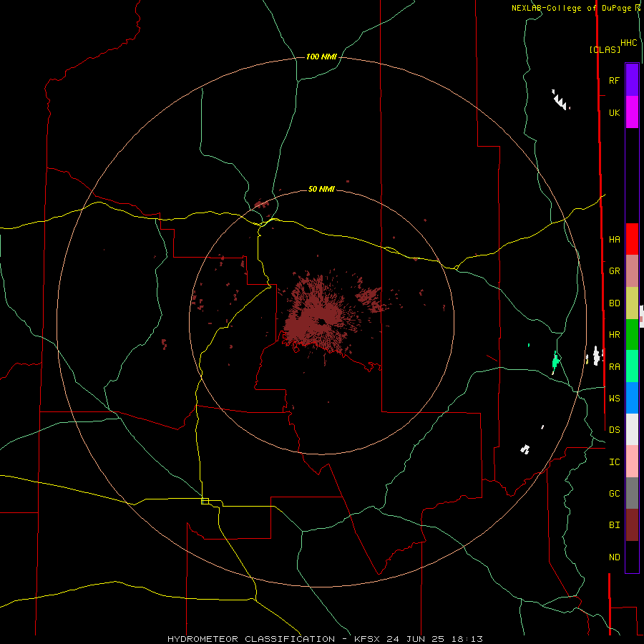Click the [CLAS] units label
Image resolution: width=644 pixels, height=644 pixels.
pyautogui.click(x=605, y=49)
